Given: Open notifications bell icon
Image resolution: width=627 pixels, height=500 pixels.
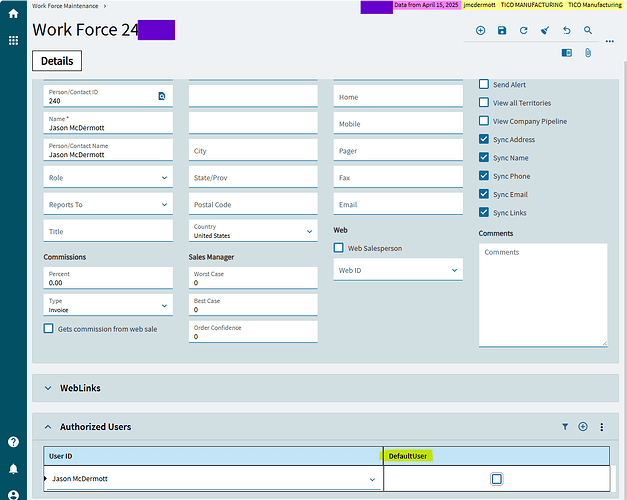Looking at the screenshot, I should [13, 469].
